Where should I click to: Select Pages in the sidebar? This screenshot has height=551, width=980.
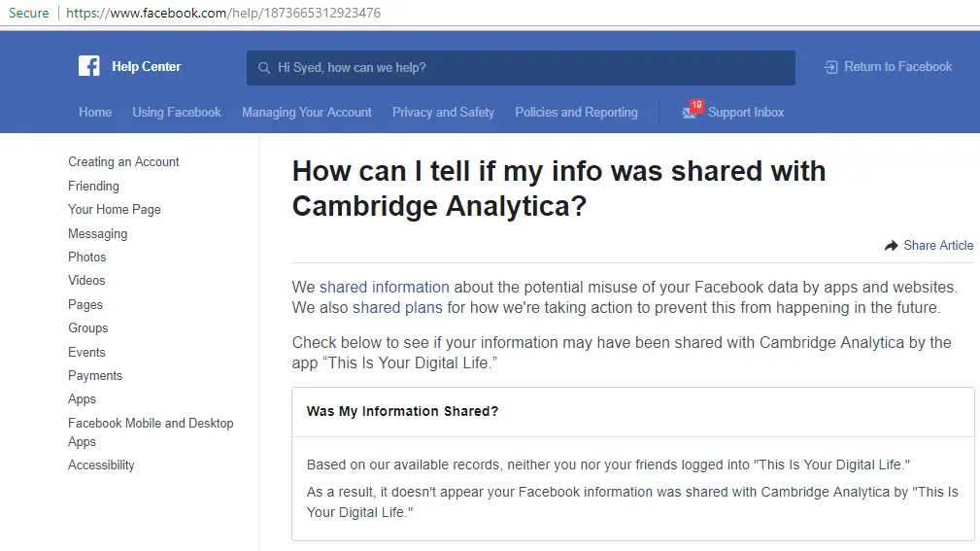tap(85, 304)
